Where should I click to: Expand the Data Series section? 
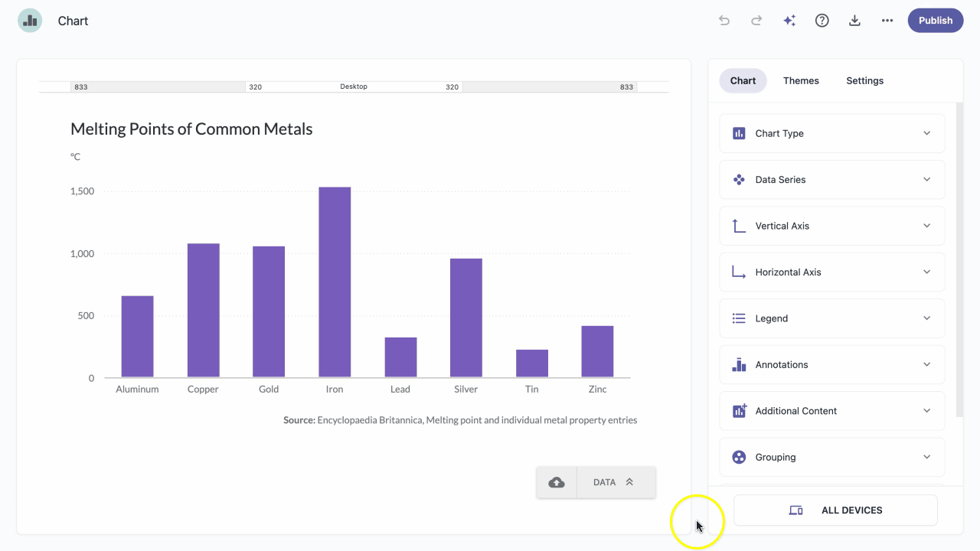point(832,180)
